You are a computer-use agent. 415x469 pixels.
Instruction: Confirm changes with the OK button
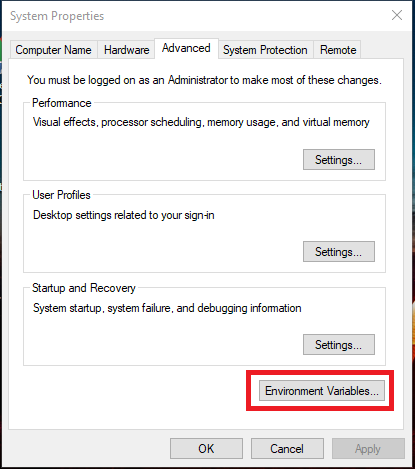click(206, 449)
